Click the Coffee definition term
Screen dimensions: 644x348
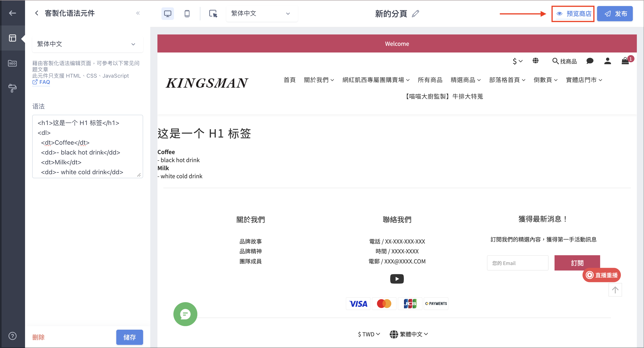[166, 152]
